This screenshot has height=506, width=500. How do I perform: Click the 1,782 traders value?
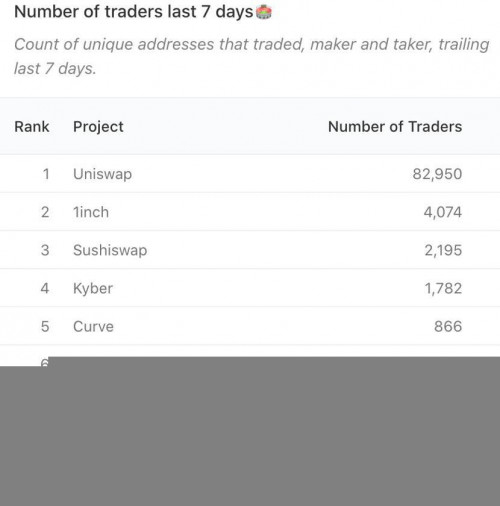pyautogui.click(x=443, y=288)
